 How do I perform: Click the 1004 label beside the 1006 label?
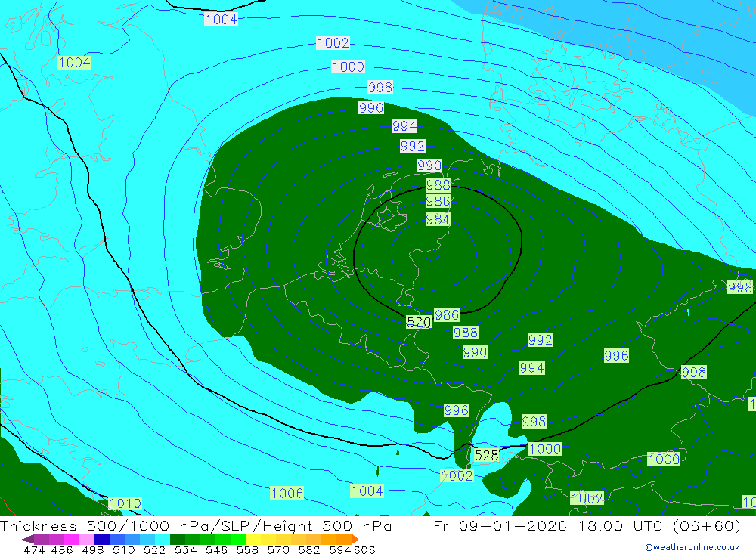pyautogui.click(x=367, y=491)
